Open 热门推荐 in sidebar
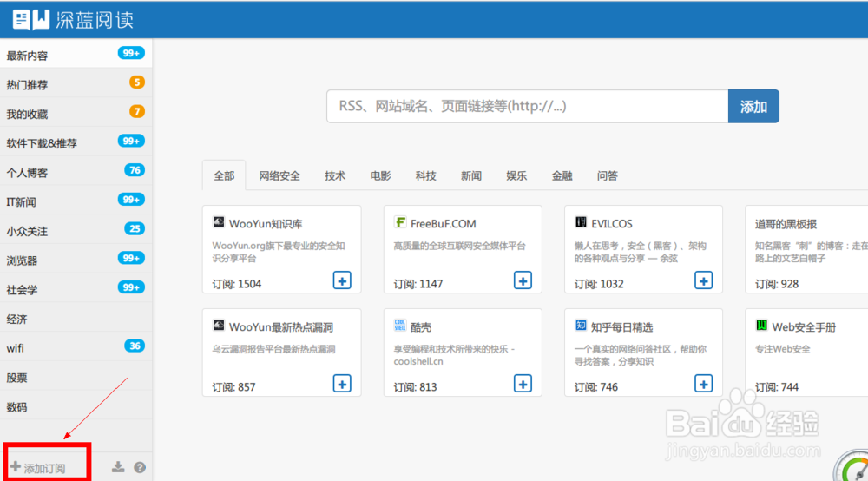Image resolution: width=868 pixels, height=481 pixels. [76, 85]
